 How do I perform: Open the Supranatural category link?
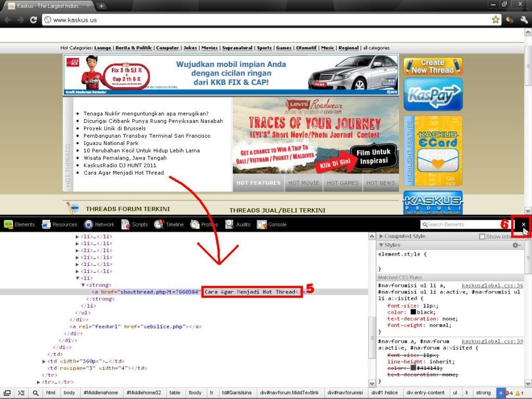click(237, 48)
